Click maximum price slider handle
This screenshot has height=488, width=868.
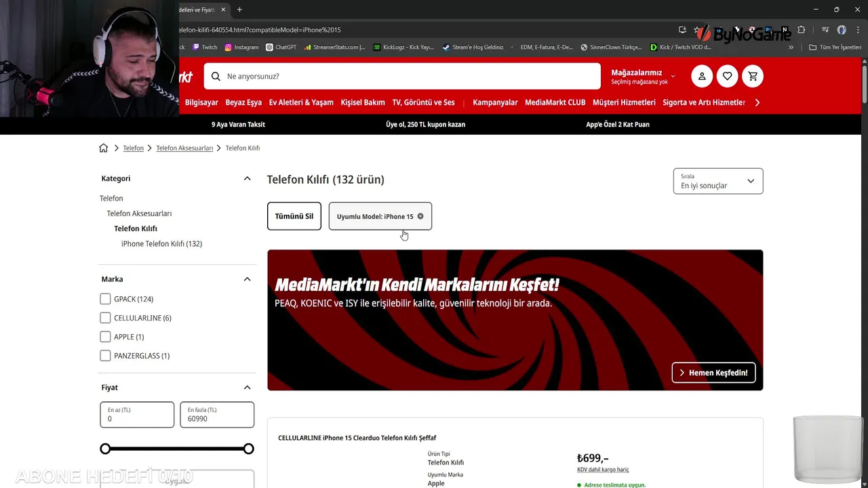pyautogui.click(x=249, y=449)
